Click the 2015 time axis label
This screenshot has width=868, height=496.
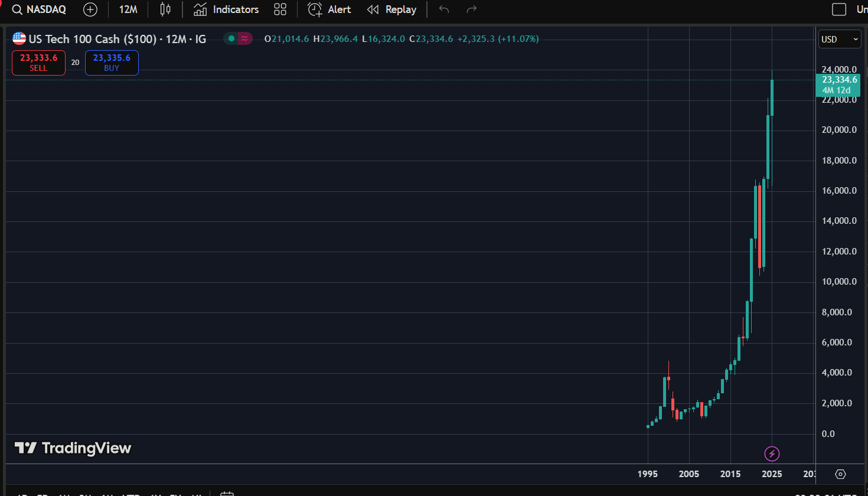pyautogui.click(x=730, y=474)
